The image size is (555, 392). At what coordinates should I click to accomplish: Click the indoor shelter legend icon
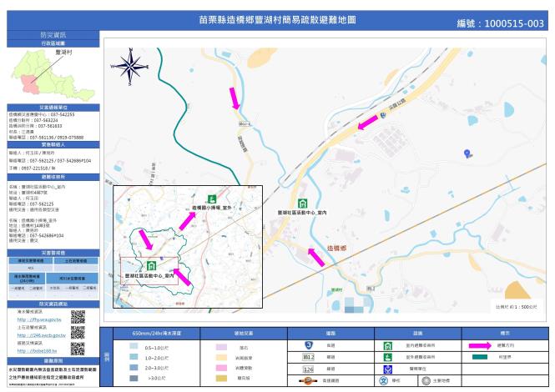[388, 345]
